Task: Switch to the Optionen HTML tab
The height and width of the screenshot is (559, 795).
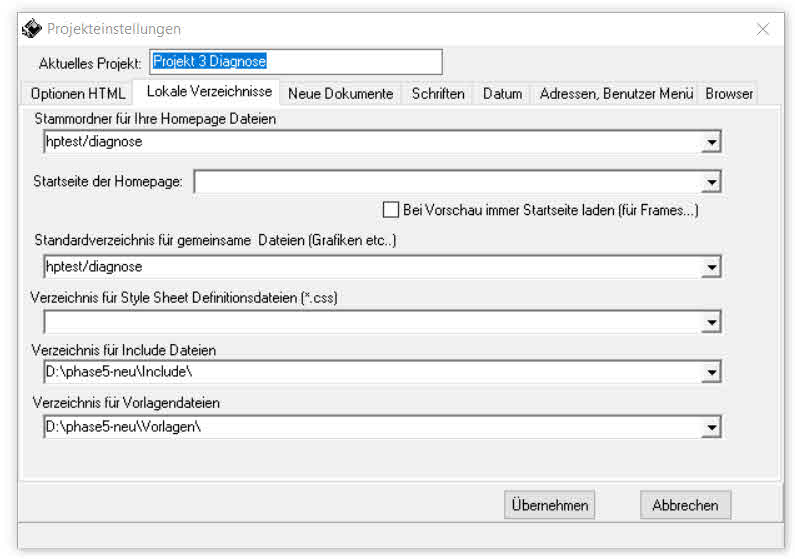Action: pyautogui.click(x=78, y=94)
